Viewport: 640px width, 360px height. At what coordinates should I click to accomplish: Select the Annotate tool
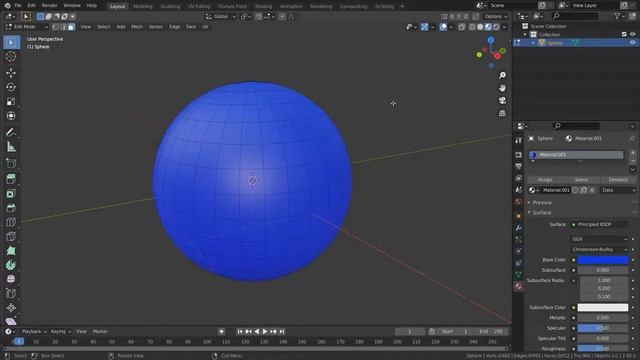11,132
